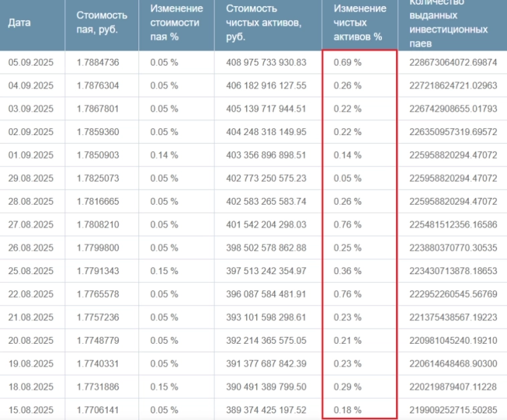
Task: Select the date cell 27.08.2025
Action: point(31,224)
